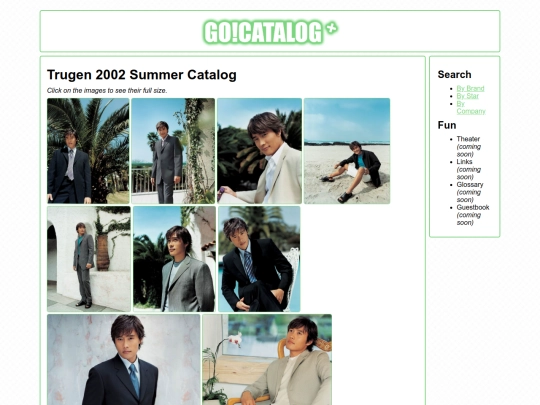
Task: Click the Theater item in Fun list
Action: tap(468, 139)
